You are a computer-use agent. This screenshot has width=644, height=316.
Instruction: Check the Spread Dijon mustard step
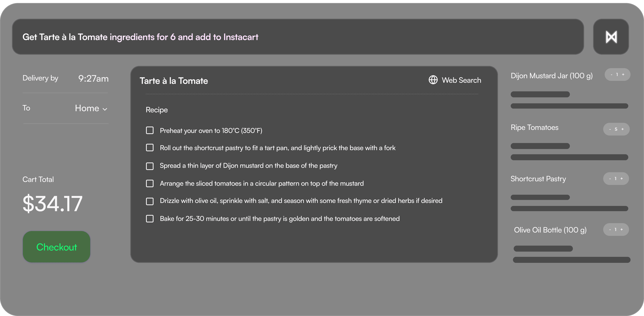point(150,166)
